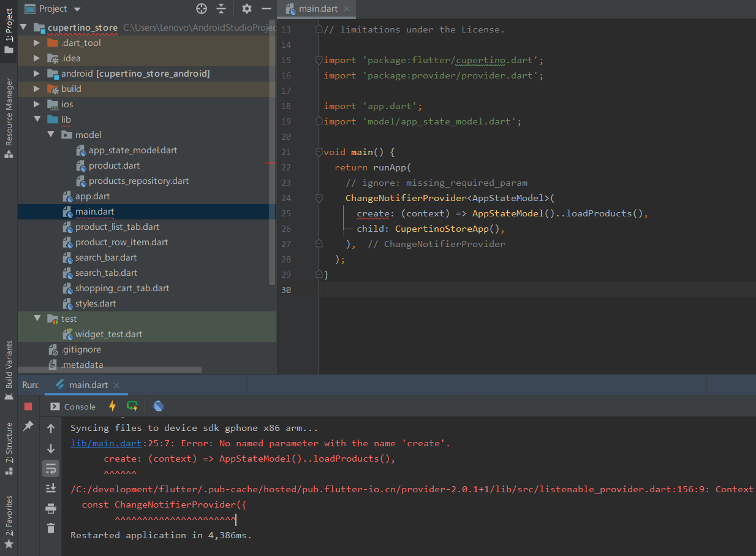
Task: Select product_row_item.dart file
Action: (121, 242)
